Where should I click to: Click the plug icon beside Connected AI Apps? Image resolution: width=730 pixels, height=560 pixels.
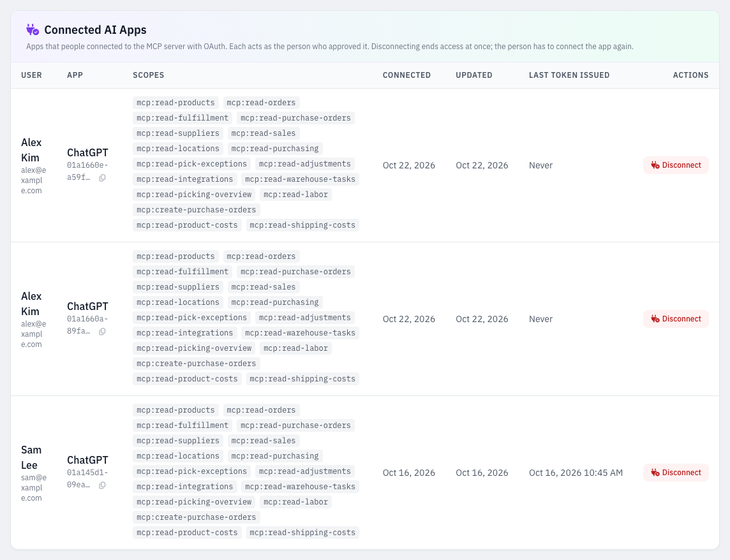(x=32, y=30)
